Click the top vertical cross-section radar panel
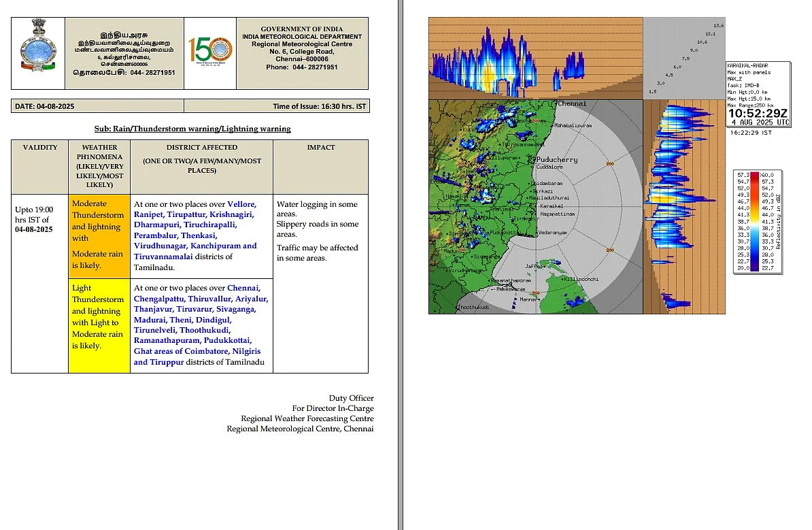This screenshot has width=812, height=530. click(535, 58)
